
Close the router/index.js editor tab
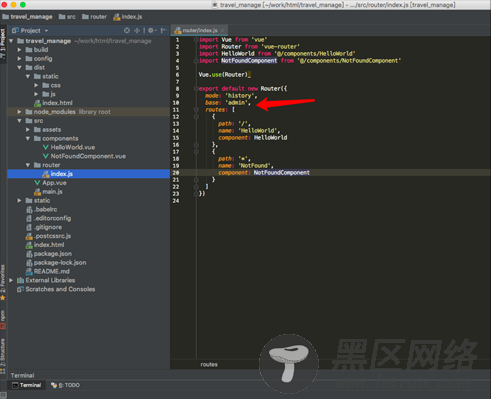(222, 30)
